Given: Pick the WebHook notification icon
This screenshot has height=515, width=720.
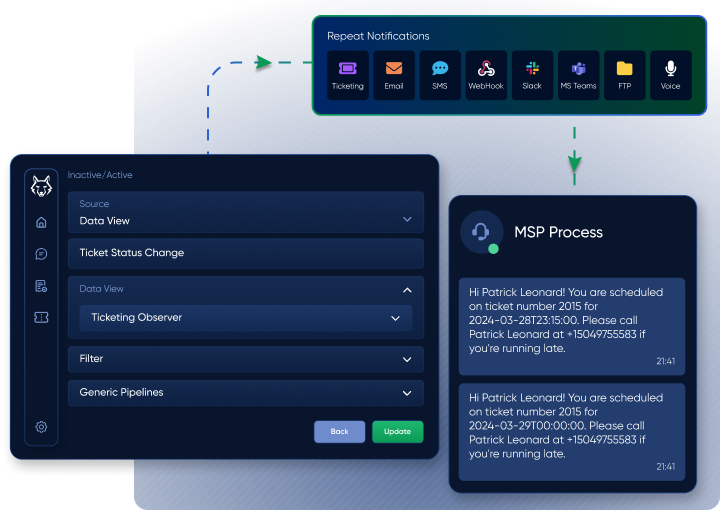Looking at the screenshot, I should [486, 75].
